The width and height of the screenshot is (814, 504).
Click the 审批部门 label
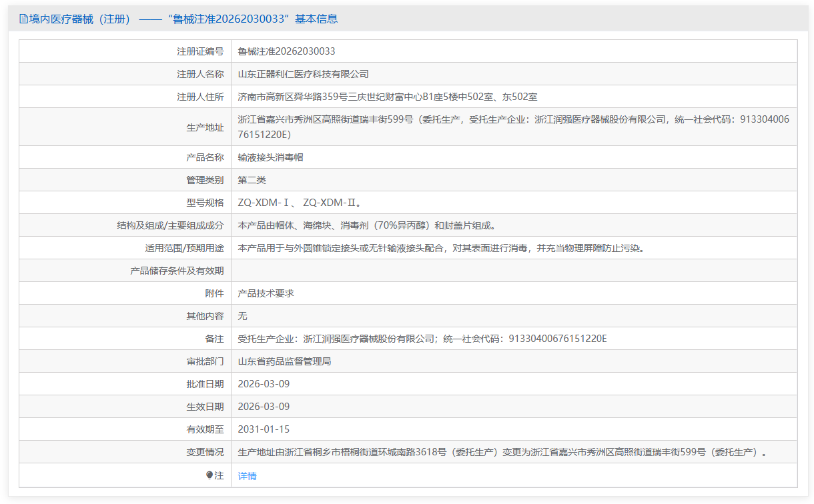205,361
